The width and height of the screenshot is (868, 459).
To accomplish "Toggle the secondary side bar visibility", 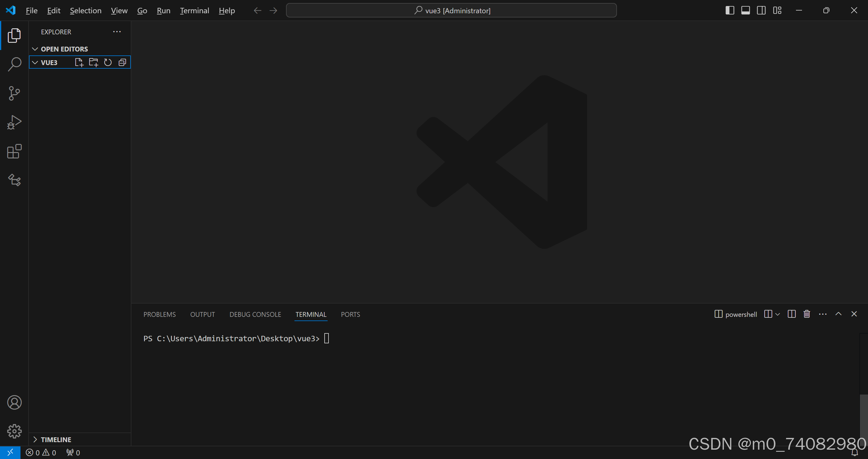I will (x=761, y=11).
